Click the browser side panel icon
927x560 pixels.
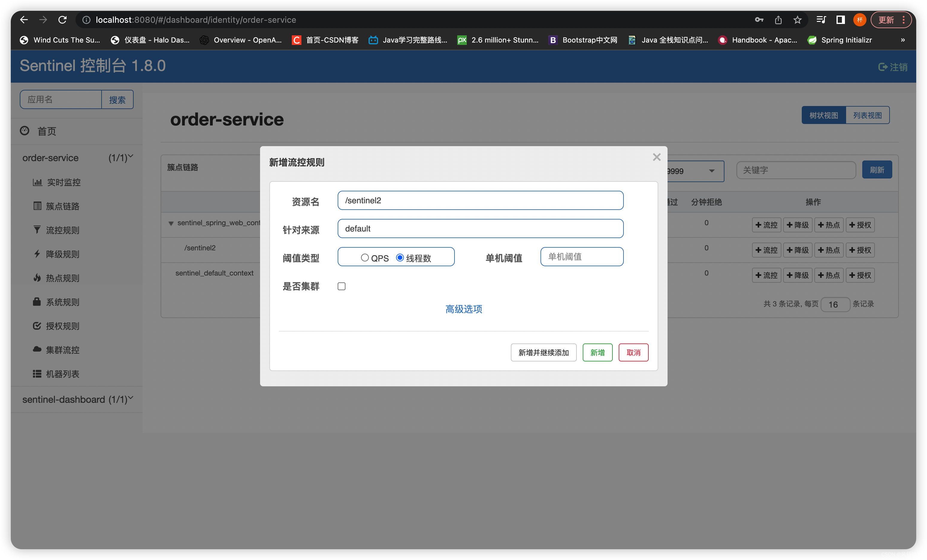pos(840,20)
